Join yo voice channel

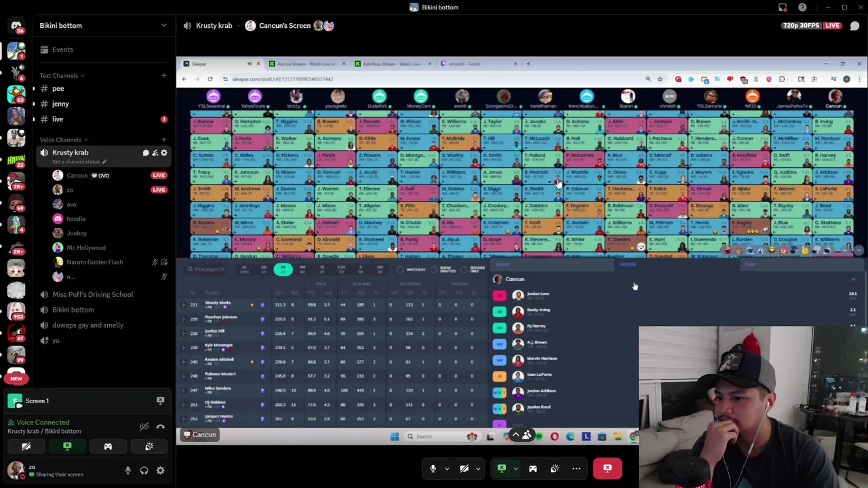pos(56,341)
